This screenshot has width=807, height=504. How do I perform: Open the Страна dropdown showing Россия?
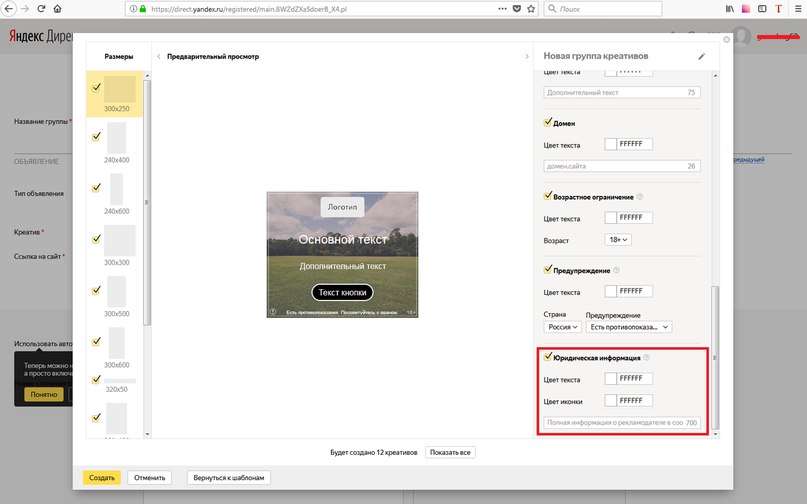(x=562, y=326)
